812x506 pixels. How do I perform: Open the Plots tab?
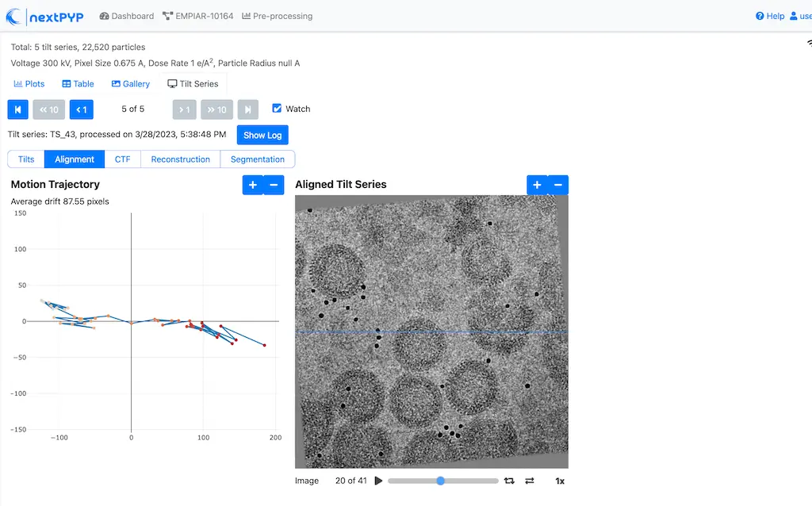click(29, 84)
